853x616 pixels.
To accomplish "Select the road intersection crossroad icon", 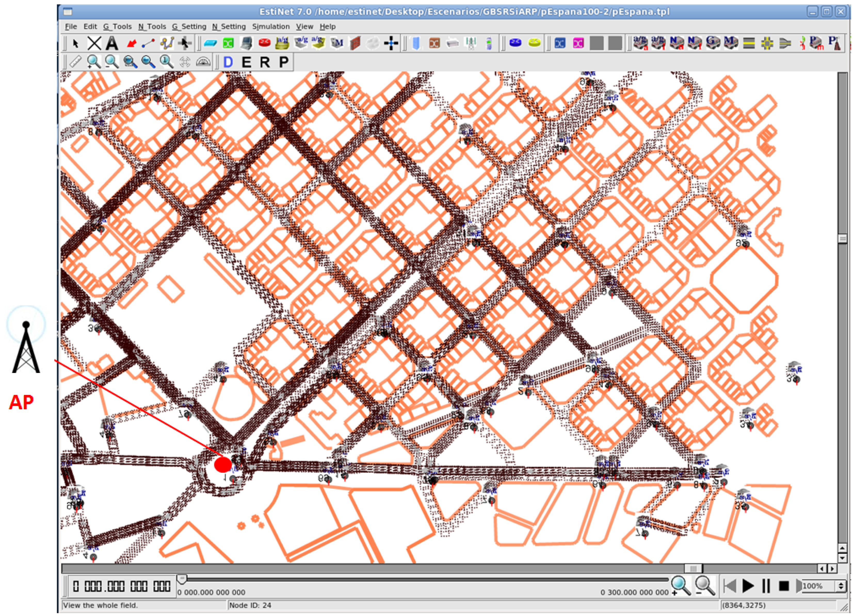I will click(x=767, y=44).
